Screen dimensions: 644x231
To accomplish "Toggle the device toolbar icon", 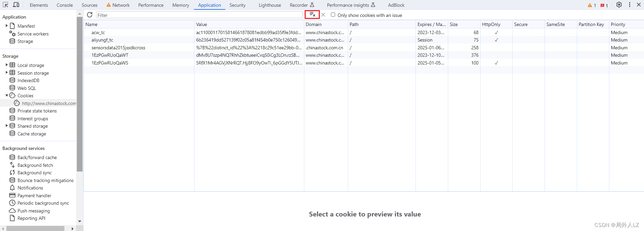I will (x=16, y=5).
